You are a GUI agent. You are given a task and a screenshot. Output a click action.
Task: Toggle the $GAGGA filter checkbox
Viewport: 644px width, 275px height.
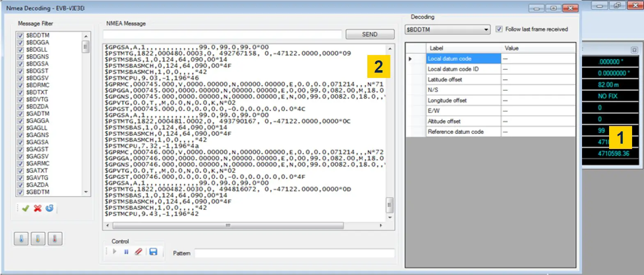[20, 121]
